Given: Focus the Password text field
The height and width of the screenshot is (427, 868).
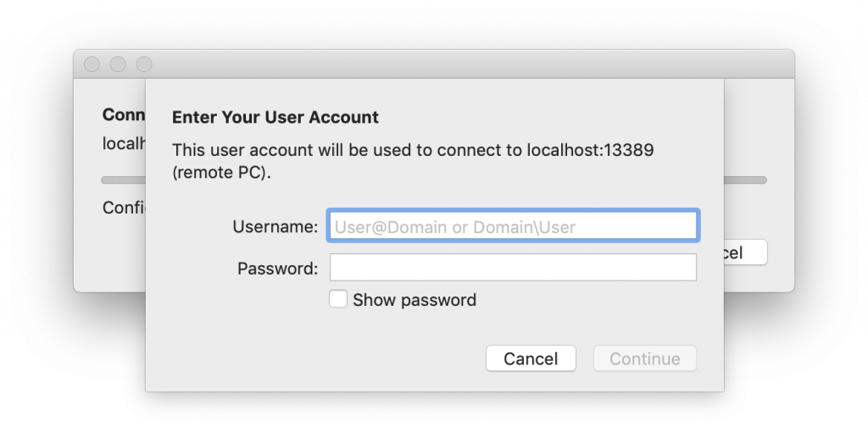Looking at the screenshot, I should coord(512,268).
